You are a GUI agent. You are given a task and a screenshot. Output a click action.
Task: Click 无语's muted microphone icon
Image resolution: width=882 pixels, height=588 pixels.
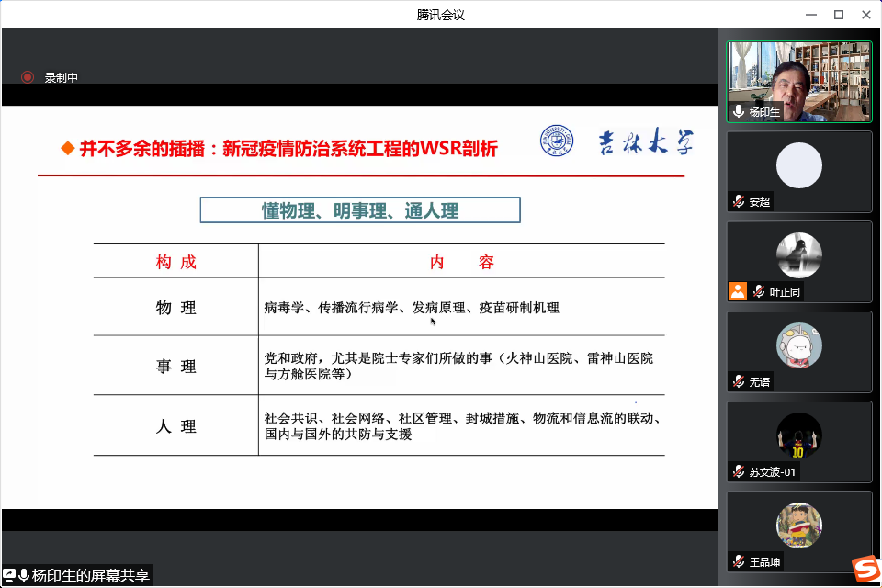coord(739,381)
